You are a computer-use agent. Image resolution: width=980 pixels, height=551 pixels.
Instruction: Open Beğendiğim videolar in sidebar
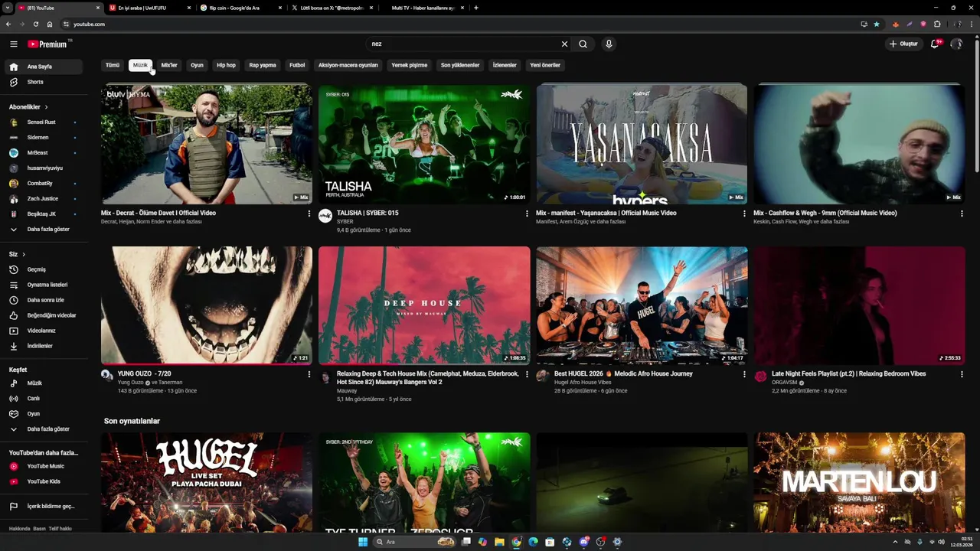coord(43,315)
